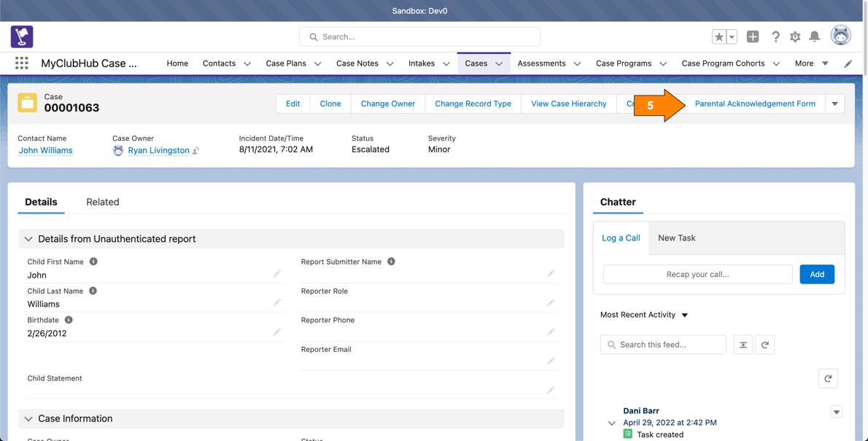Click the notifications bell icon

[815, 36]
